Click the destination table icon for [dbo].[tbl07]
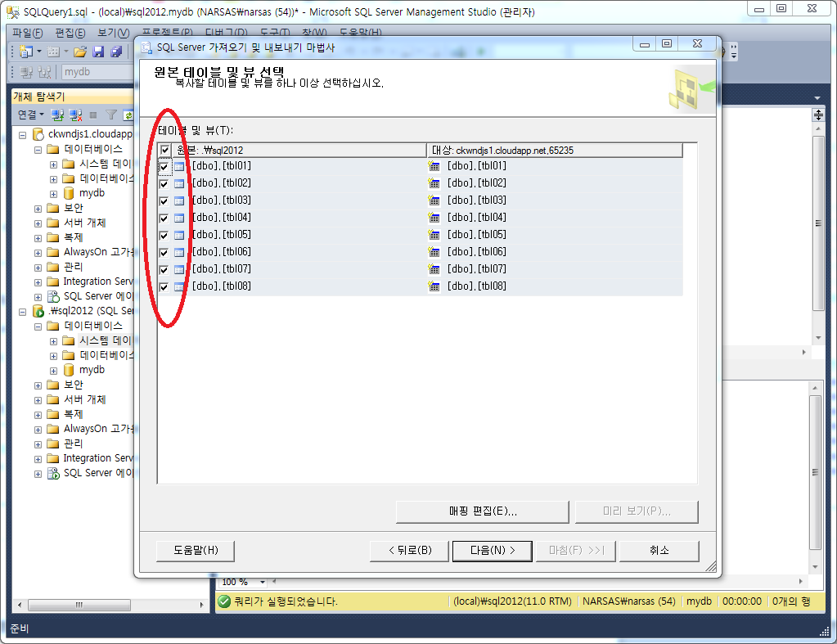Image resolution: width=837 pixels, height=644 pixels. tap(434, 268)
